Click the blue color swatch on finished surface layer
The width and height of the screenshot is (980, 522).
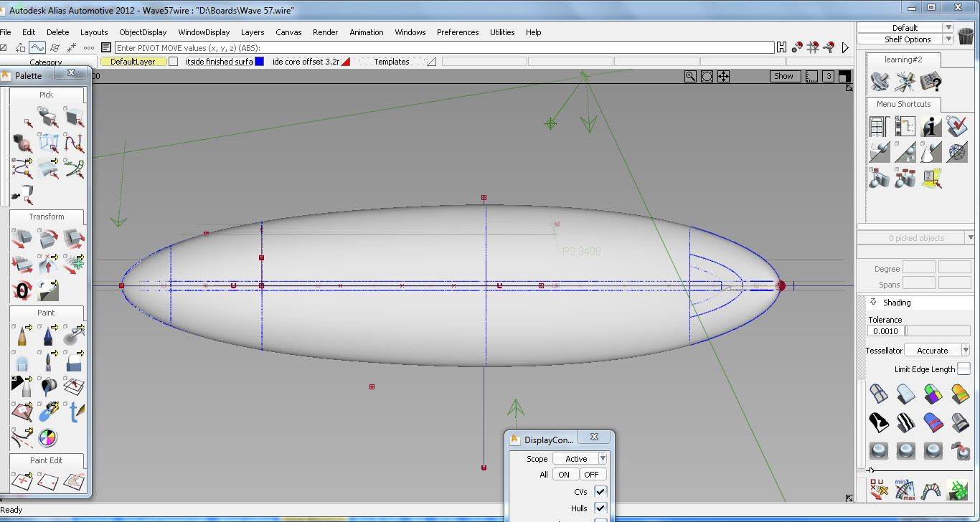[260, 62]
